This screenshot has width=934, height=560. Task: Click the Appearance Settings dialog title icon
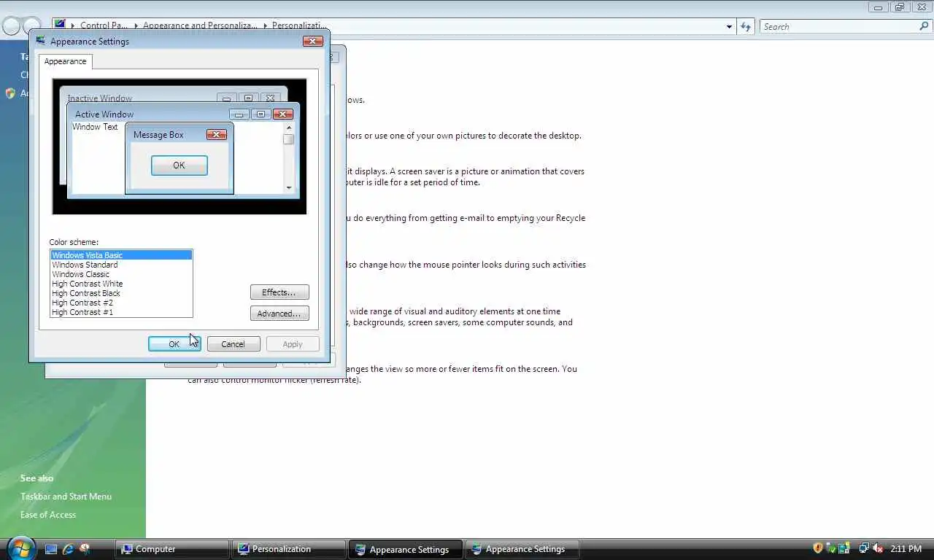point(40,41)
